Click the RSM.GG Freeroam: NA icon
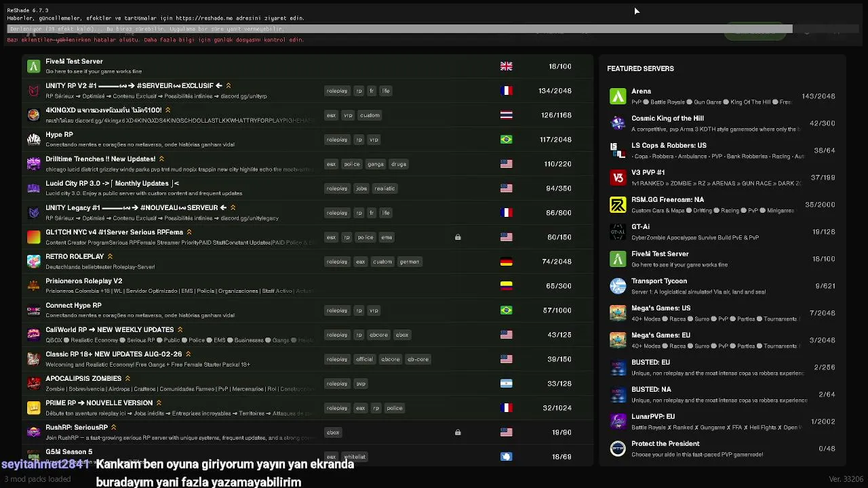Image resolution: width=868 pixels, height=488 pixels. click(618, 205)
